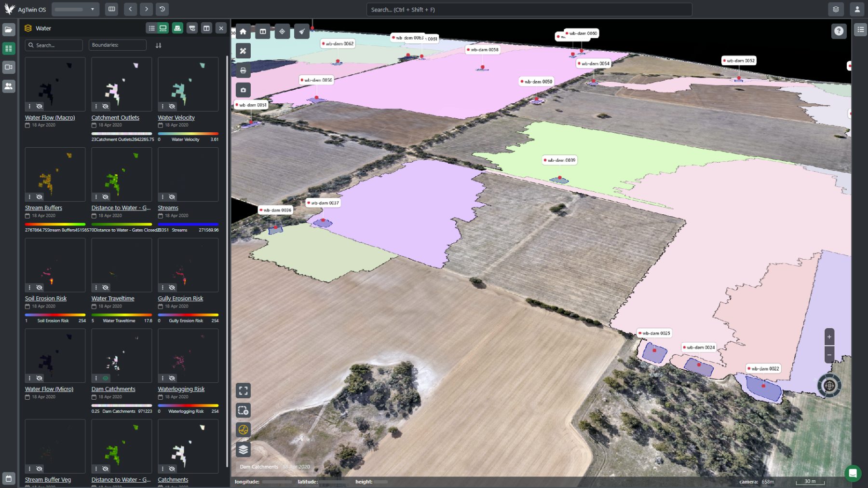Viewport: 868px width, 488px height.
Task: Open options menu for Waterlogging Risk card
Action: tap(163, 378)
